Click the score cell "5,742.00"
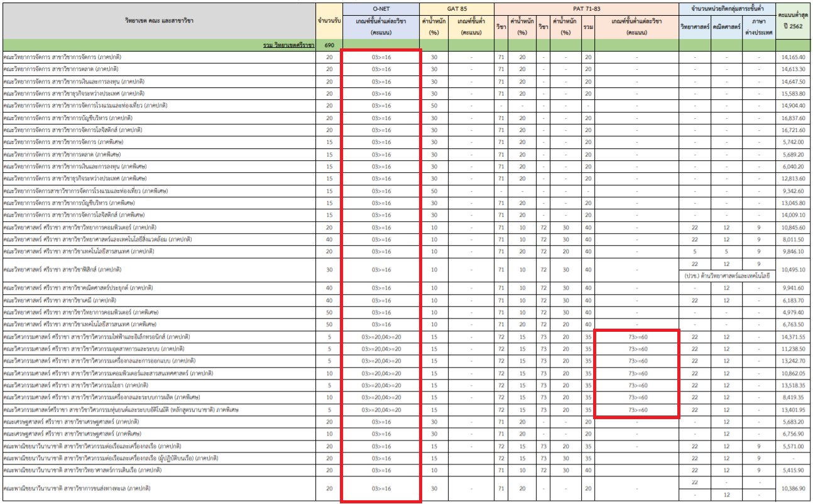813x504 pixels. (x=793, y=142)
